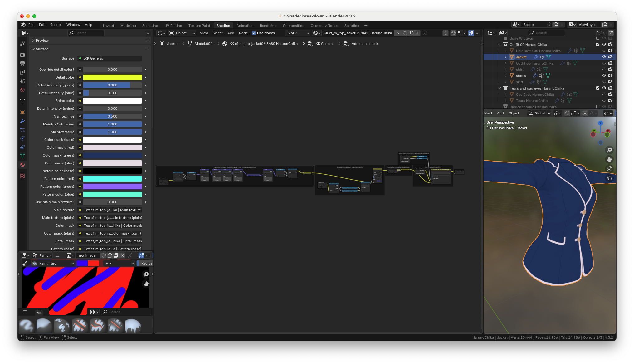The width and height of the screenshot is (634, 364).
Task: Open the Material properties tab icon
Action: coord(22,165)
